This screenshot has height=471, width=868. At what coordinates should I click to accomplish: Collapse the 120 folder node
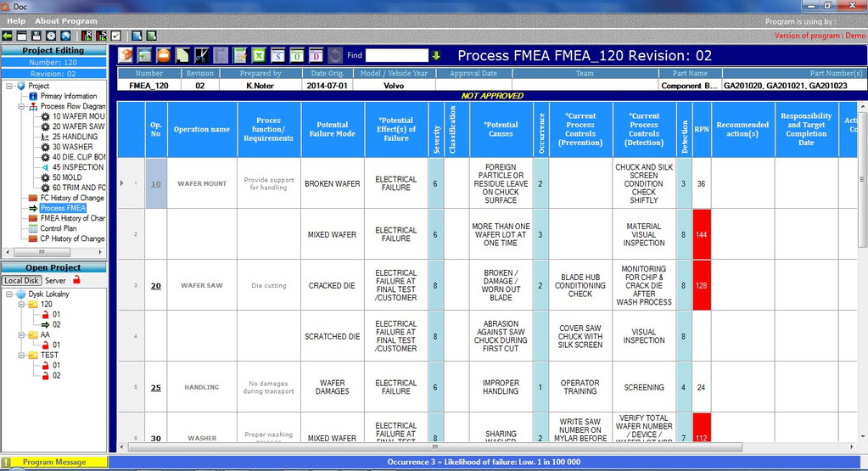[21, 305]
